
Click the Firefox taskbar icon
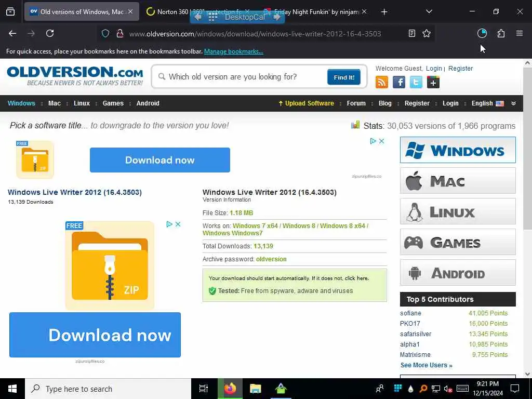tap(230, 389)
